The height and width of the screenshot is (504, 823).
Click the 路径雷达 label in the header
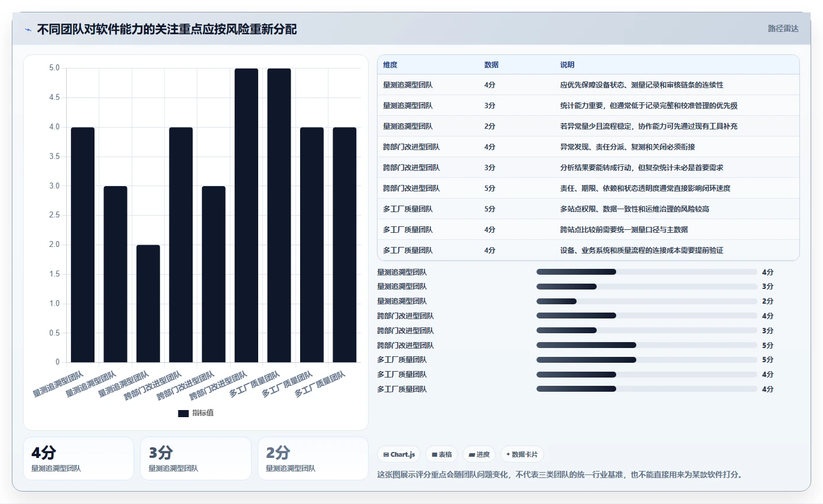click(783, 28)
